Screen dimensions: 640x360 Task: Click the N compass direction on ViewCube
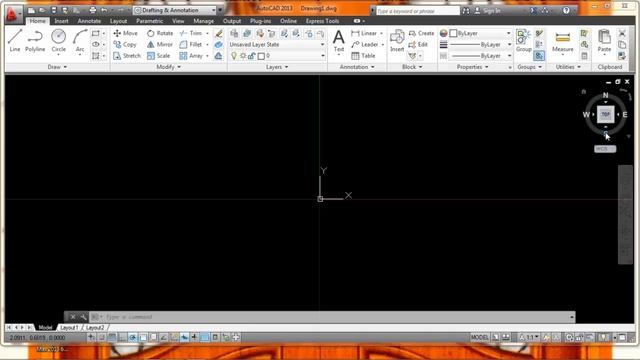tap(605, 96)
